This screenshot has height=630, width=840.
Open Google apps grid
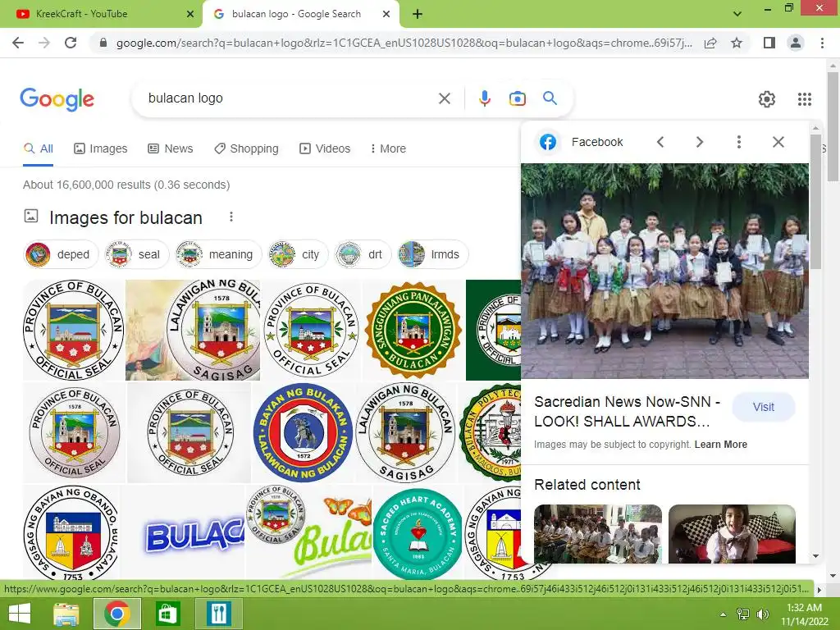click(x=805, y=99)
